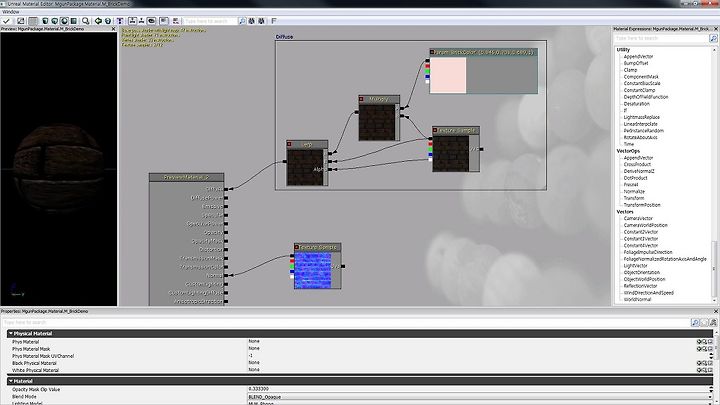Click blue normal map texture thumbnail
Viewport: 720px width, 405px height.
tap(313, 270)
